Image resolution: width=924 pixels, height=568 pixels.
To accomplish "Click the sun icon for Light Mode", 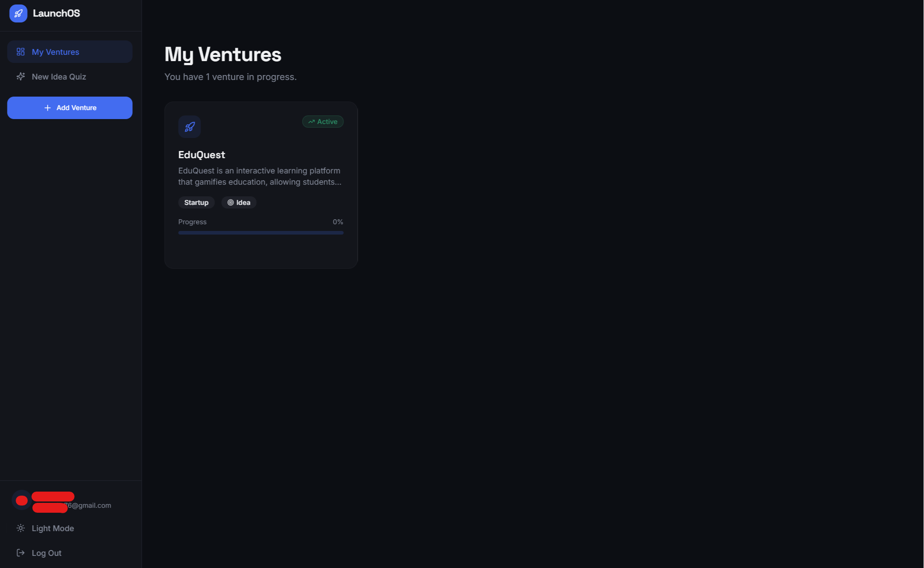I will pos(21,528).
